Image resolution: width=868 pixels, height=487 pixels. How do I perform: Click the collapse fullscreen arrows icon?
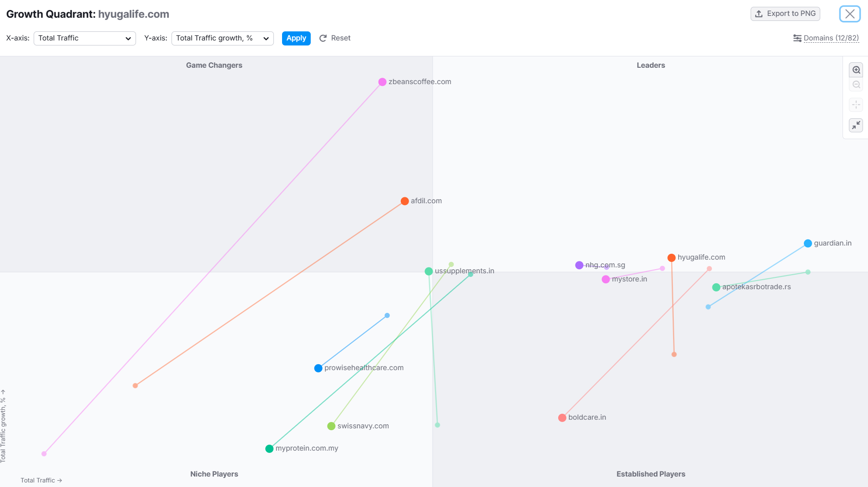point(856,125)
